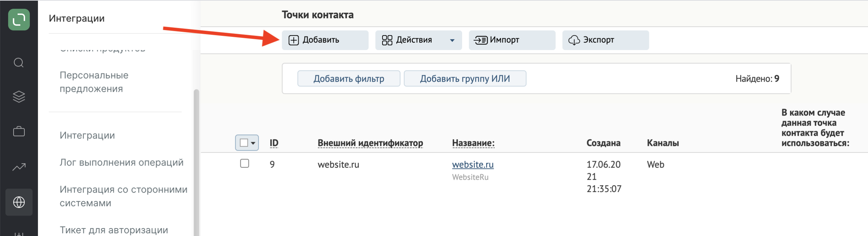This screenshot has height=236, width=868.
Task: Click the sidebar menu vertical scrollbar
Action: click(x=196, y=152)
